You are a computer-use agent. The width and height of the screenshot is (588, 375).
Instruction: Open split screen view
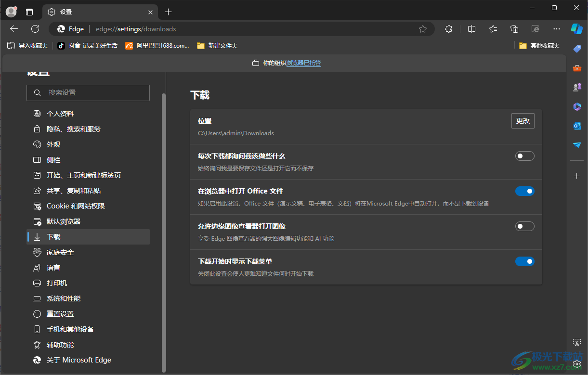[471, 29]
